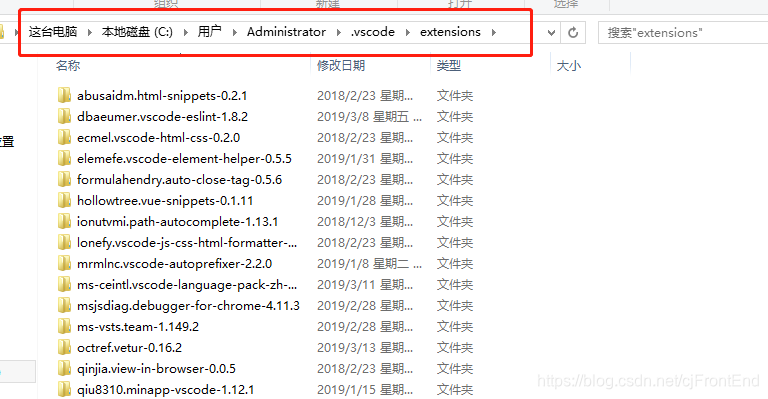Expand the arrow after 这台电脑 in path
The height and width of the screenshot is (399, 768).
coord(90,32)
